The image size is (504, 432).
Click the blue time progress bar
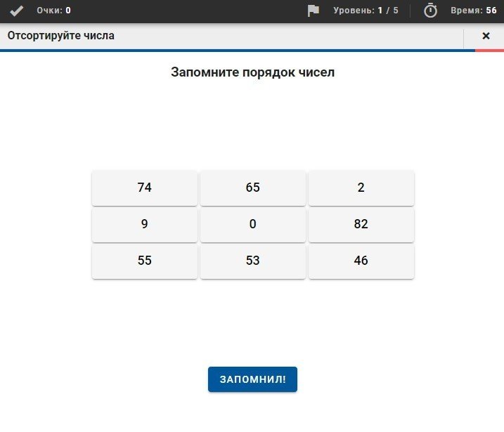(x=238, y=51)
